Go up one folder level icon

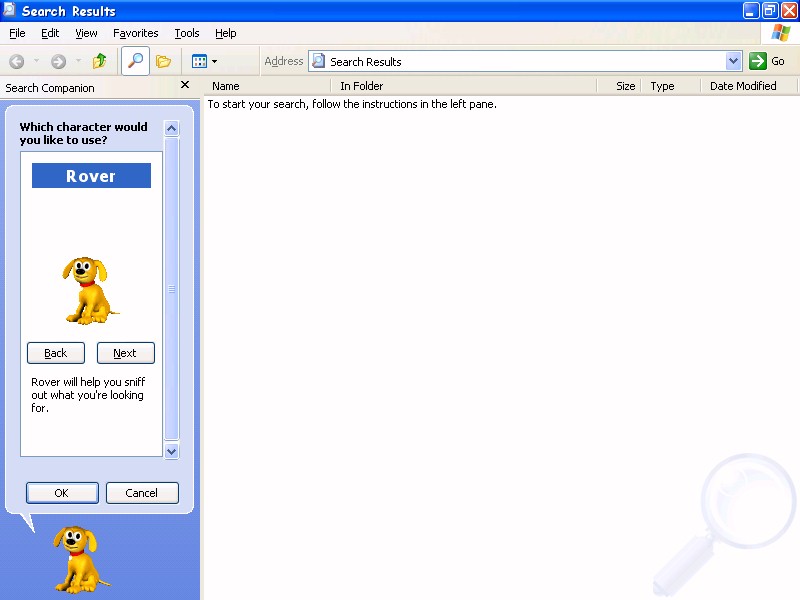point(99,61)
